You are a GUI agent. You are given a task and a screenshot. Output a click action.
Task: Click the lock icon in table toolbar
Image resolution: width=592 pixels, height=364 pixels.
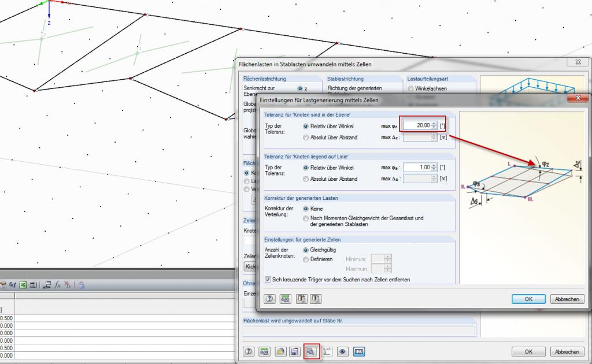[82, 285]
